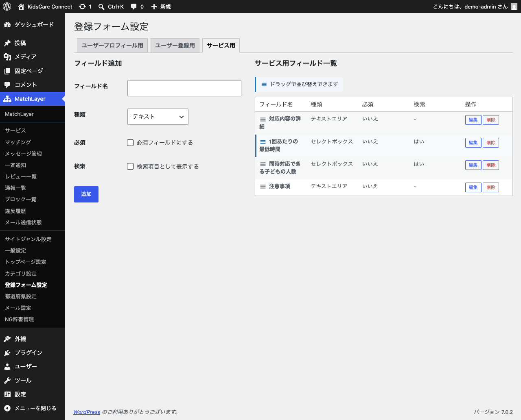Click the MatchLayer network icon
The image size is (521, 420).
pos(7,99)
